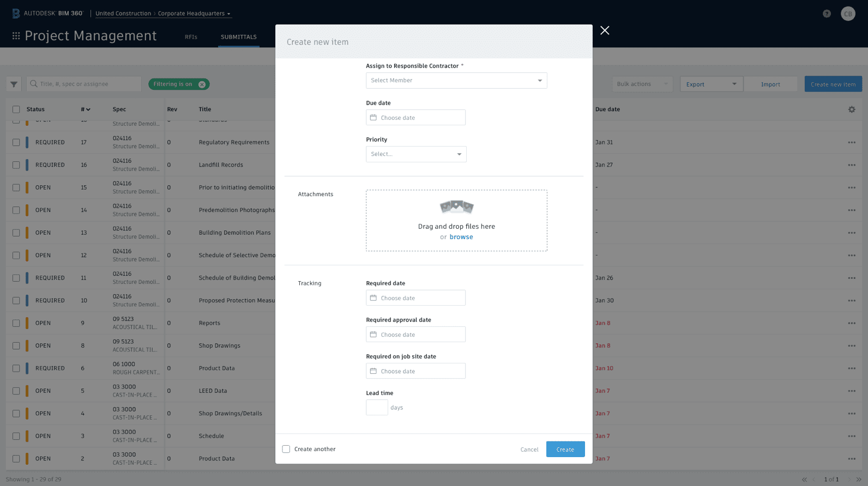Image resolution: width=868 pixels, height=486 pixels.
Task: Click the Required on job site date field
Action: coord(415,371)
